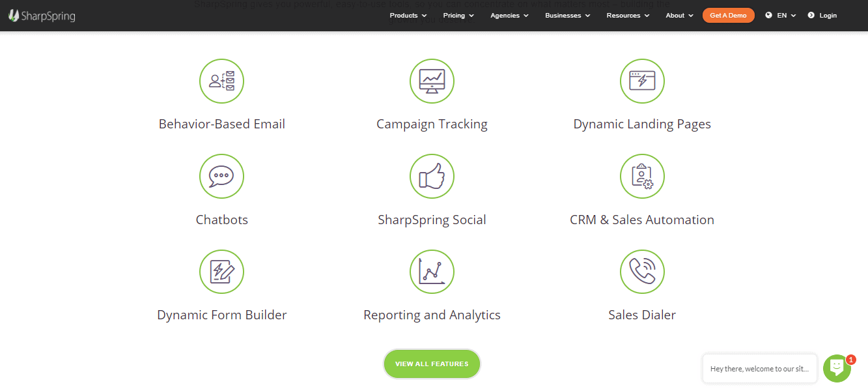Open the Reporting and Analytics chart icon
This screenshot has height=389, width=868.
point(432,272)
